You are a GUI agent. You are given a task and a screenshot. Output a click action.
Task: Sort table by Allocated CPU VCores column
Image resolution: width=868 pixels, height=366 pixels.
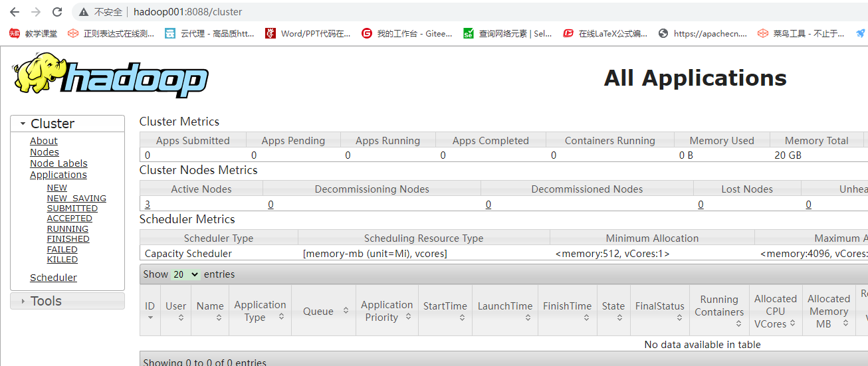[776, 310]
